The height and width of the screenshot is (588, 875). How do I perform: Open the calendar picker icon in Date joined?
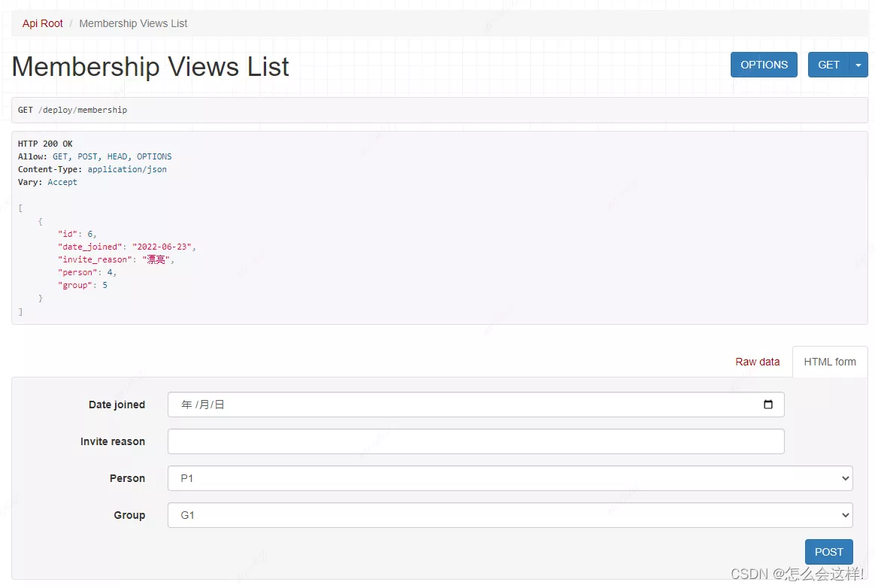tap(768, 405)
